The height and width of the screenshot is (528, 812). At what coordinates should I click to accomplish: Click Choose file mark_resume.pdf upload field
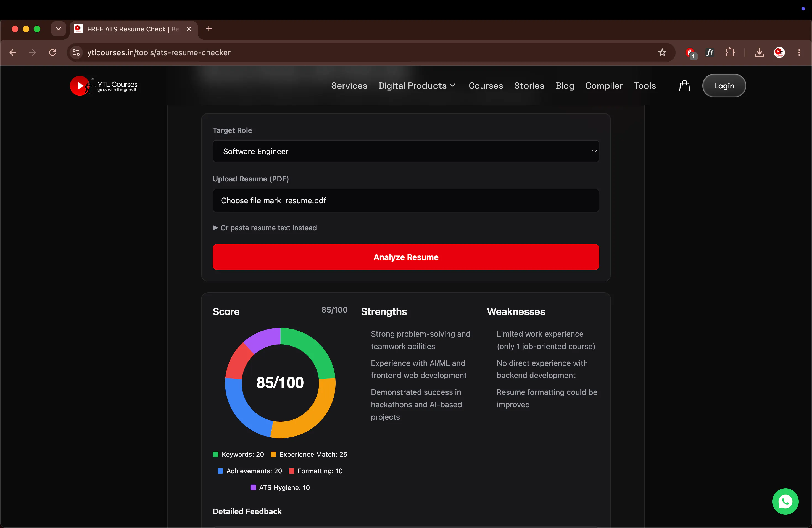tap(406, 200)
